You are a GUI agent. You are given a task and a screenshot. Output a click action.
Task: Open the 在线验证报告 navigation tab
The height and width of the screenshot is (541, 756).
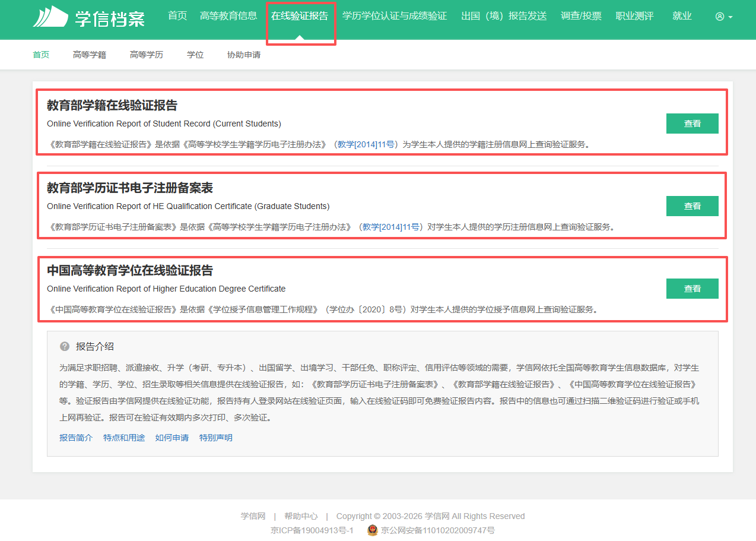click(300, 16)
